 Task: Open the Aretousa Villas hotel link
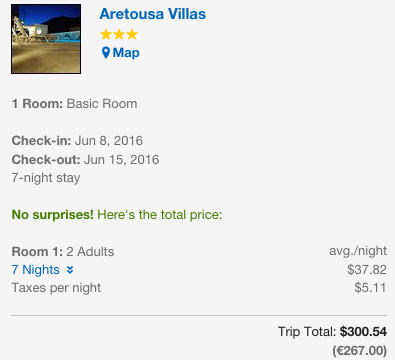point(153,14)
